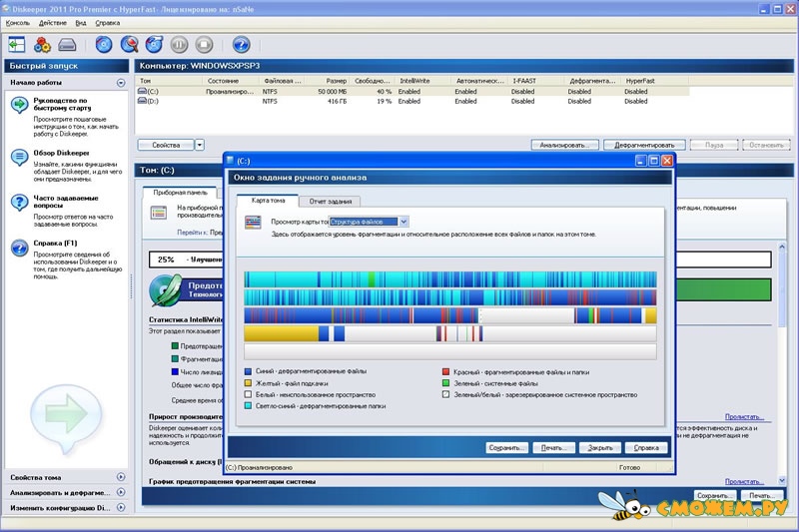Open the dropdown arrow next to Свойства

200,145
